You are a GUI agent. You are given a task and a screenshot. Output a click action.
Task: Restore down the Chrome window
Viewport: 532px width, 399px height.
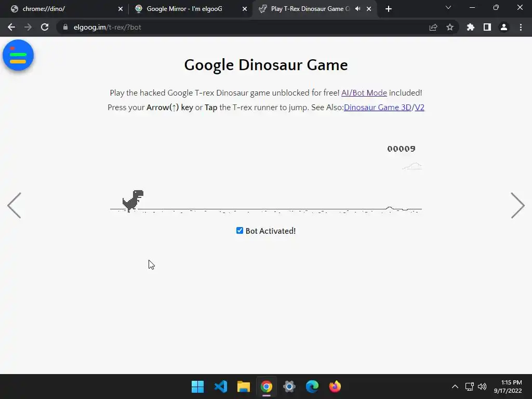click(x=496, y=7)
